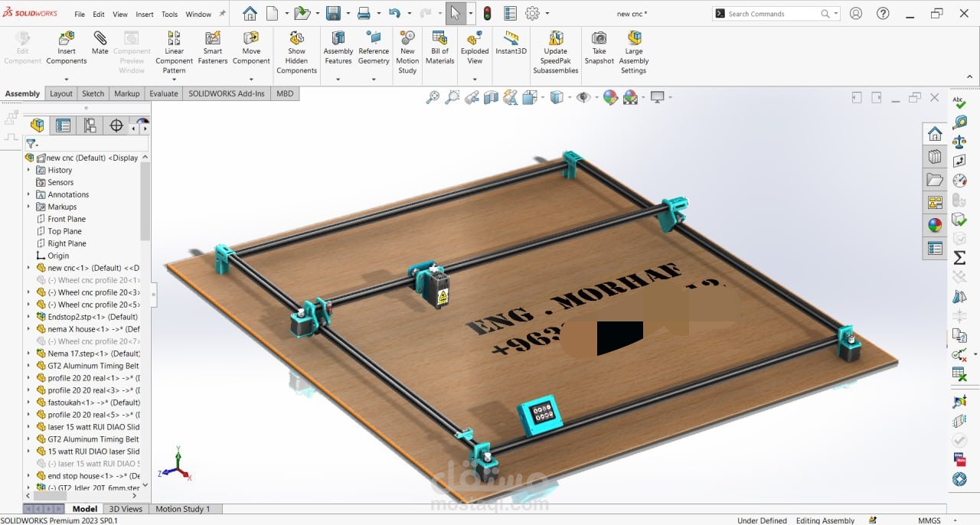Click Previous View icon

click(x=472, y=97)
